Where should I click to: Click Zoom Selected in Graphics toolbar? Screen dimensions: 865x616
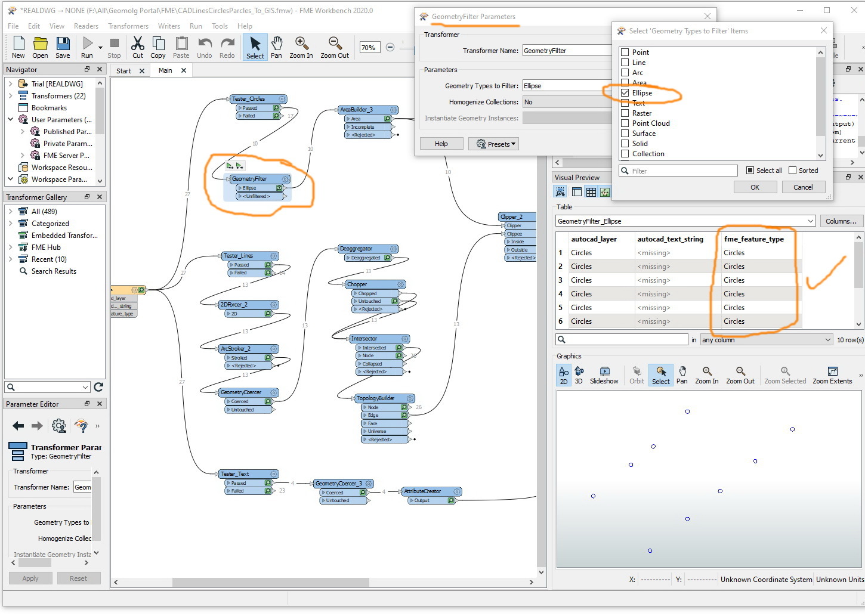[x=785, y=375]
